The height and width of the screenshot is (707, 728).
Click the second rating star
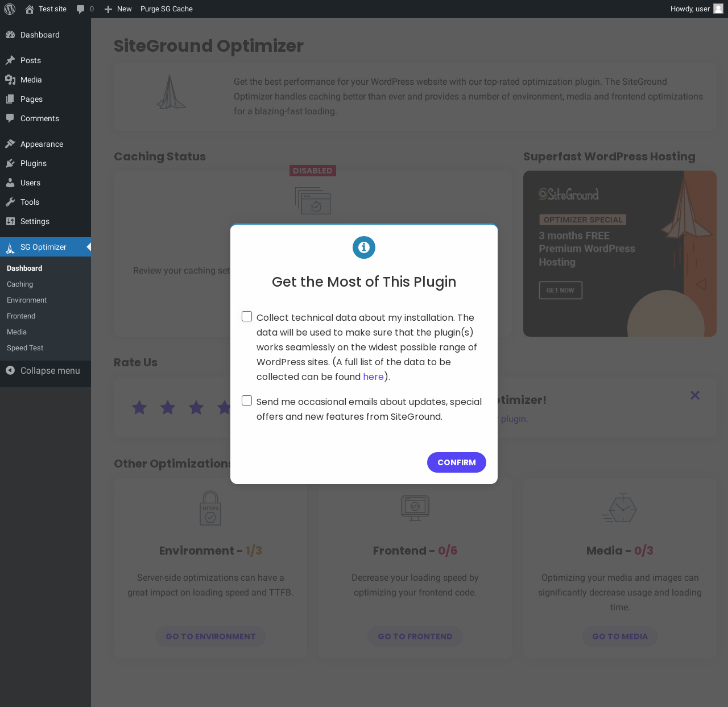(x=168, y=407)
